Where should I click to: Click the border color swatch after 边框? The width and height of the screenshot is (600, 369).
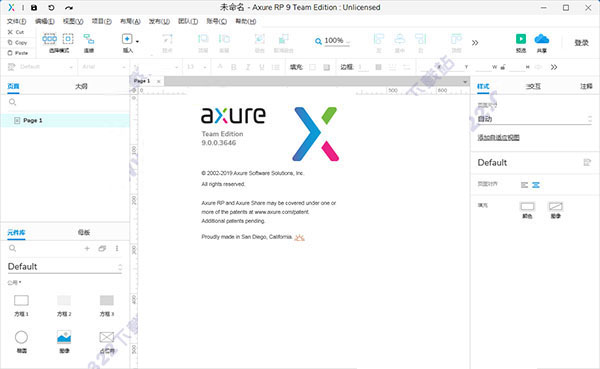378,67
